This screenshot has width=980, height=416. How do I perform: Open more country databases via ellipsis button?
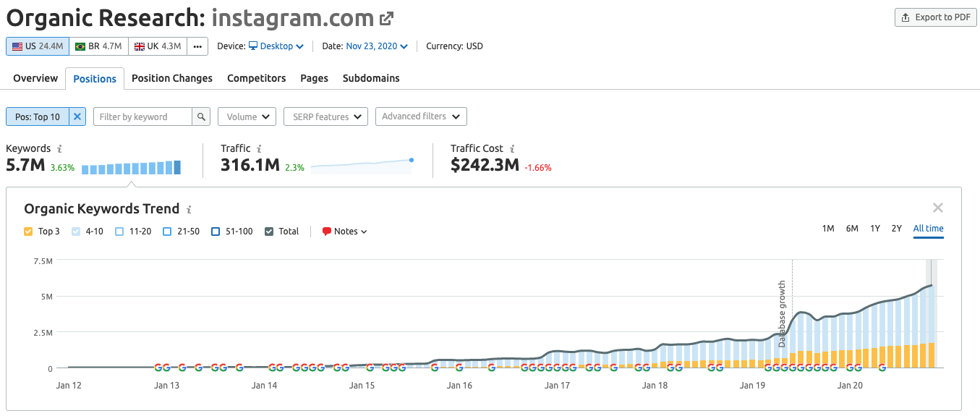click(x=197, y=46)
